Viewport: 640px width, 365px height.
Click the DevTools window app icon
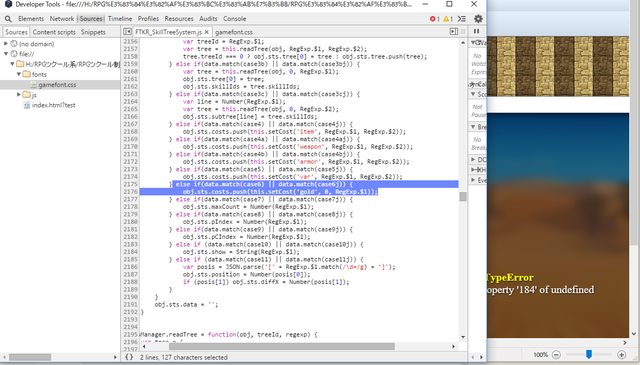[x=8, y=4]
